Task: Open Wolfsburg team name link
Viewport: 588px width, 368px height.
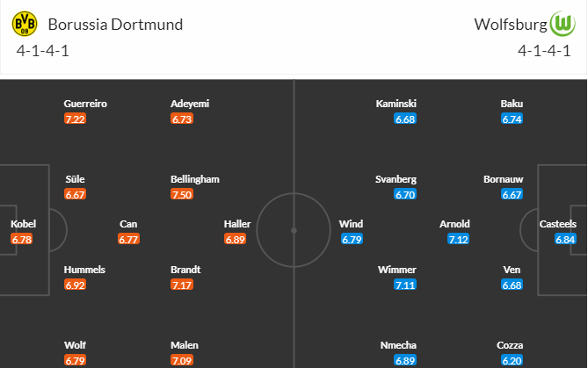Action: point(511,25)
